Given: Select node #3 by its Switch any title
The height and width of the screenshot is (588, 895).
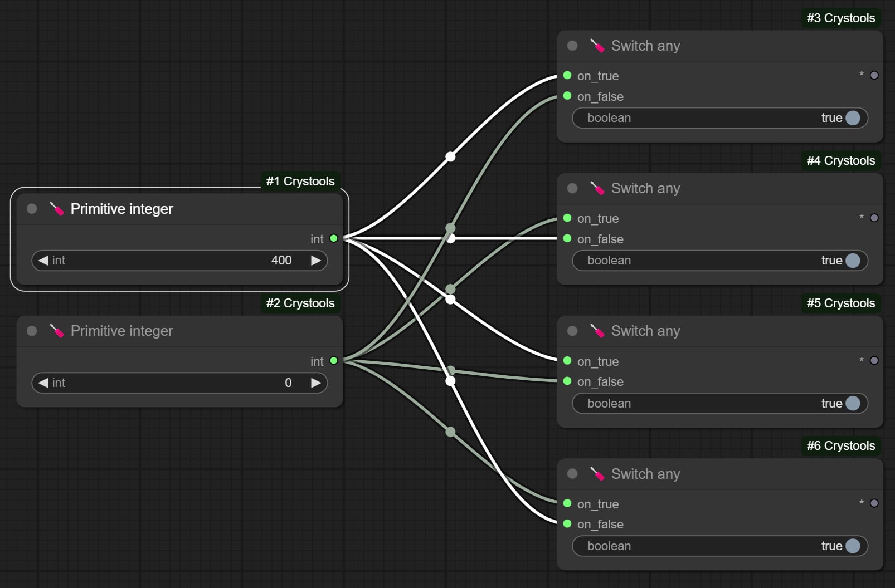Looking at the screenshot, I should [645, 46].
